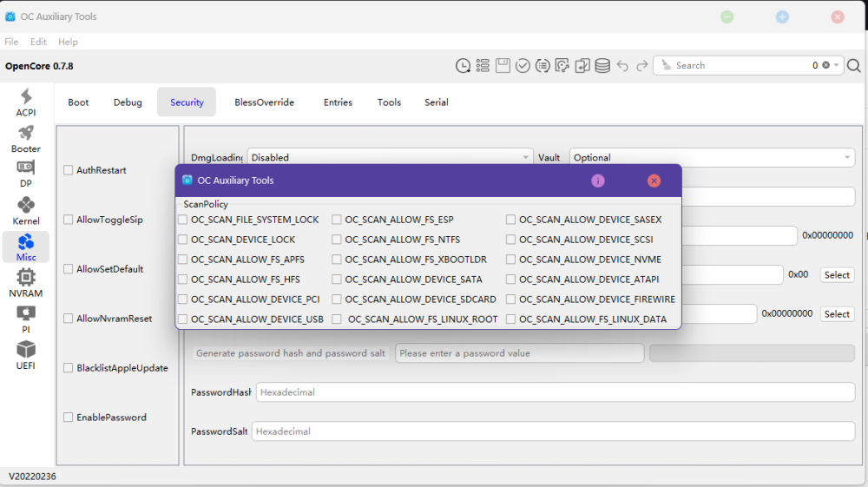Check OC_SCAN_ALLOW_DEVICE_NVME
This screenshot has height=487, width=868.
(x=511, y=260)
